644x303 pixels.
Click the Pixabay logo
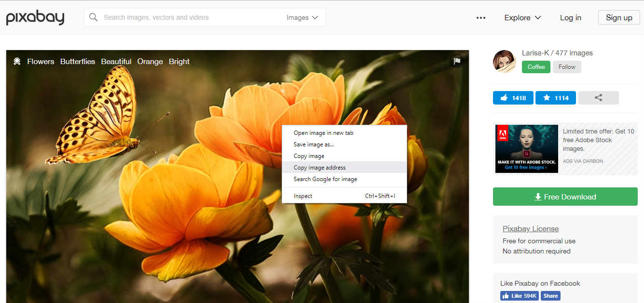35,18
